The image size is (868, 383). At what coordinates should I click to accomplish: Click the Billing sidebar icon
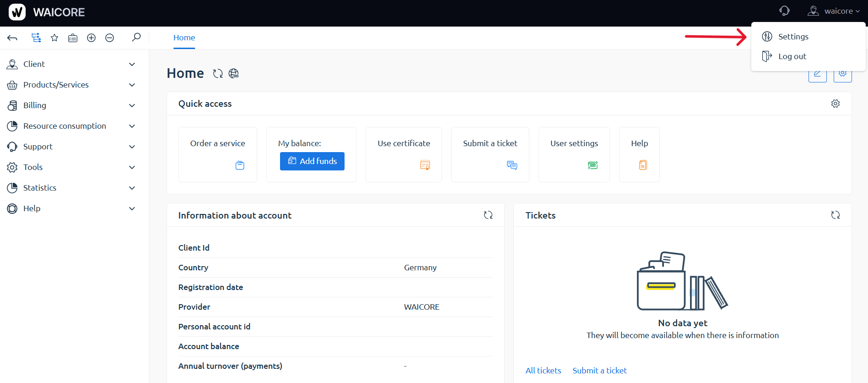pos(12,105)
